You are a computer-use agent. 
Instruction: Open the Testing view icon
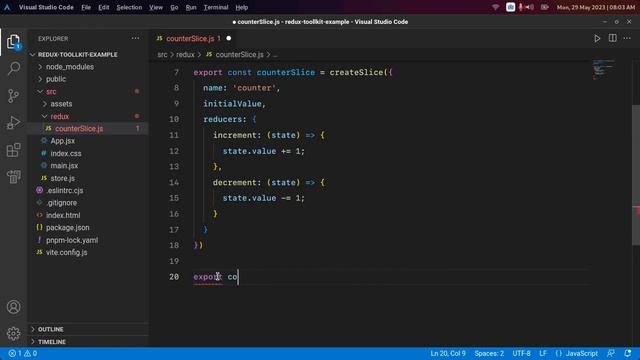pyautogui.click(x=13, y=176)
